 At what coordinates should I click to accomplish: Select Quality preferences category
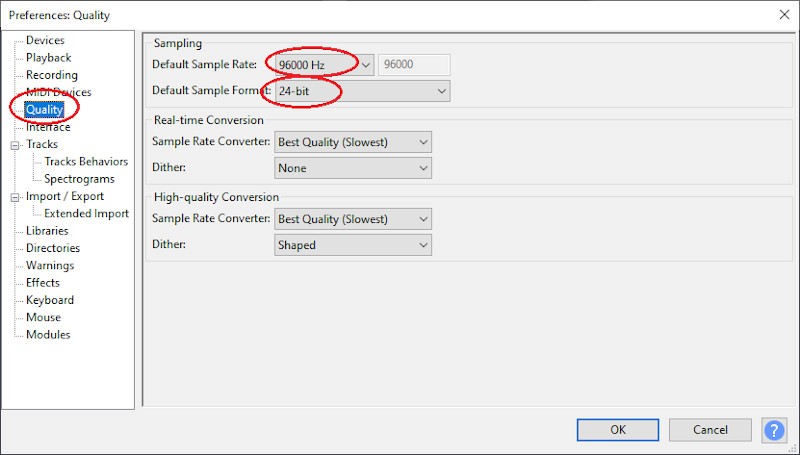44,110
